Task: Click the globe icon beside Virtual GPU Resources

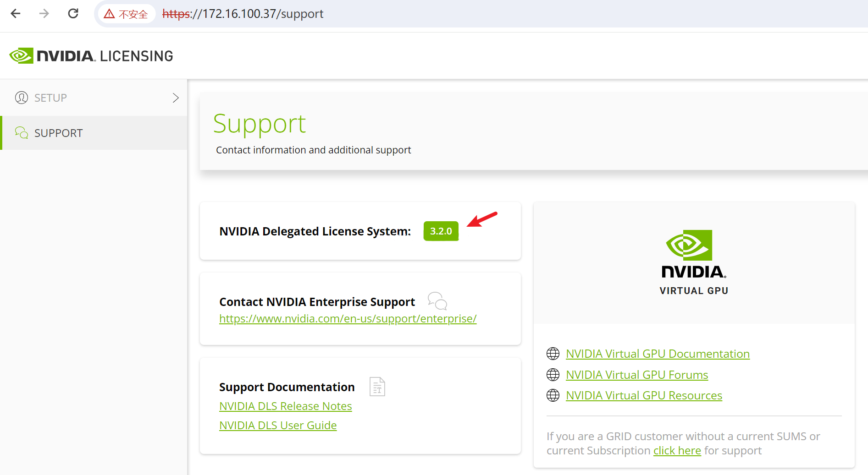Action: coord(553,395)
